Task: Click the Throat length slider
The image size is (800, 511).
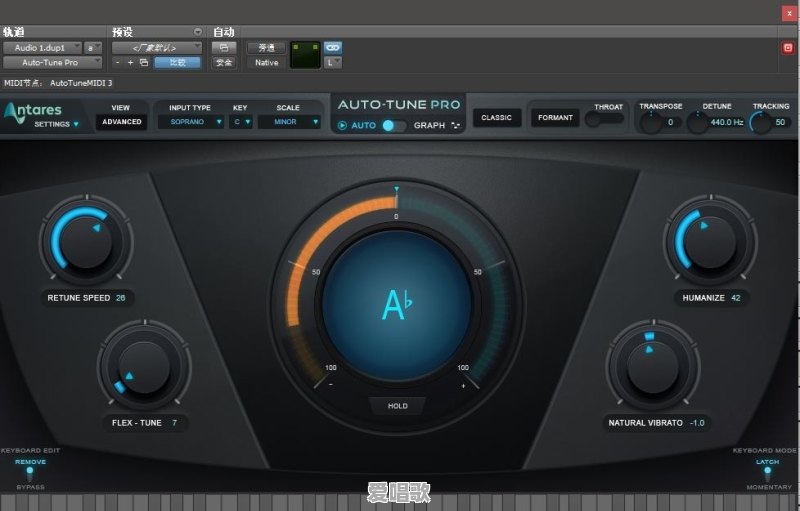Action: tap(604, 119)
